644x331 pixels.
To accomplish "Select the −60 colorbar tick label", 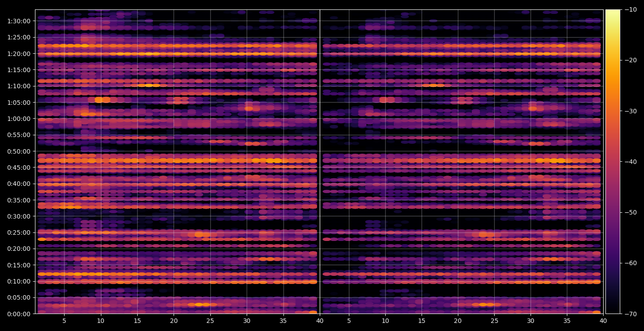I will (631, 263).
